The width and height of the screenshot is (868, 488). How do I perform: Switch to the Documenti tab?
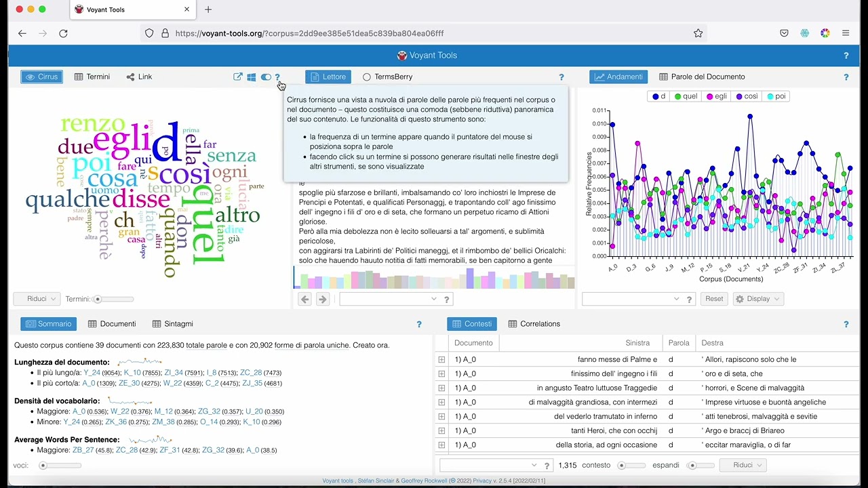pos(112,324)
